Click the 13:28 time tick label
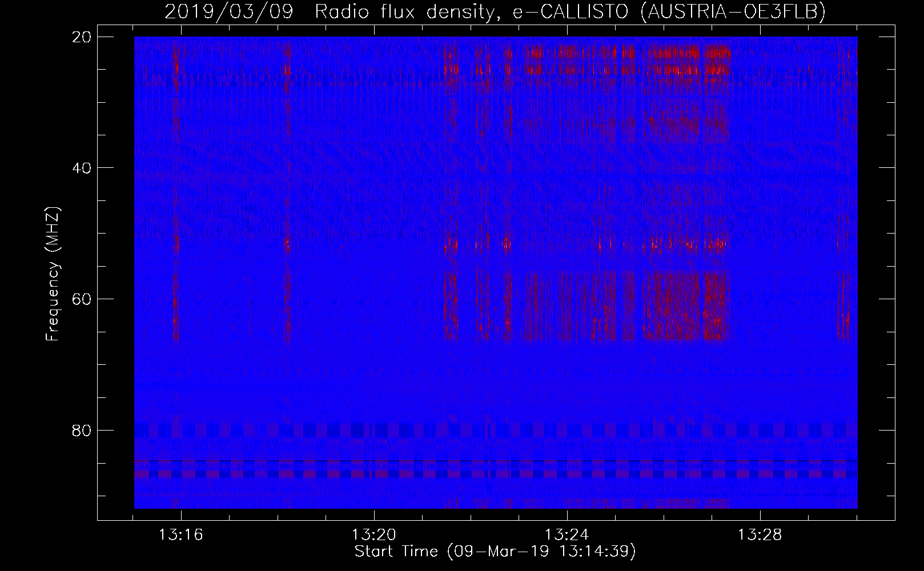The width and height of the screenshot is (924, 571). [760, 535]
